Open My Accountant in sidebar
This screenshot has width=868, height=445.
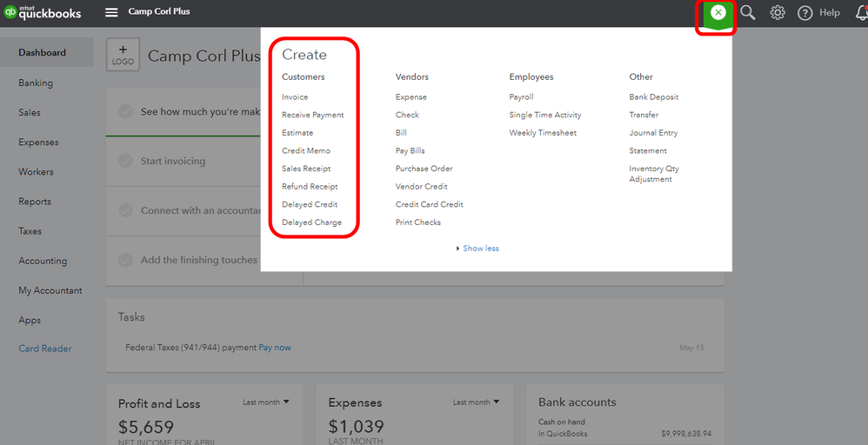pos(50,290)
